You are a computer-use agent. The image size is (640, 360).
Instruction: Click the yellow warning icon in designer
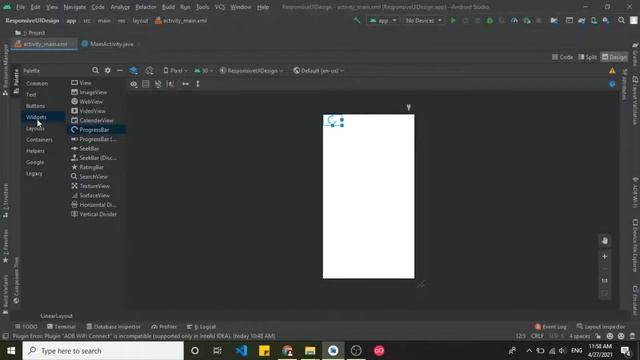pyautogui.click(x=612, y=71)
